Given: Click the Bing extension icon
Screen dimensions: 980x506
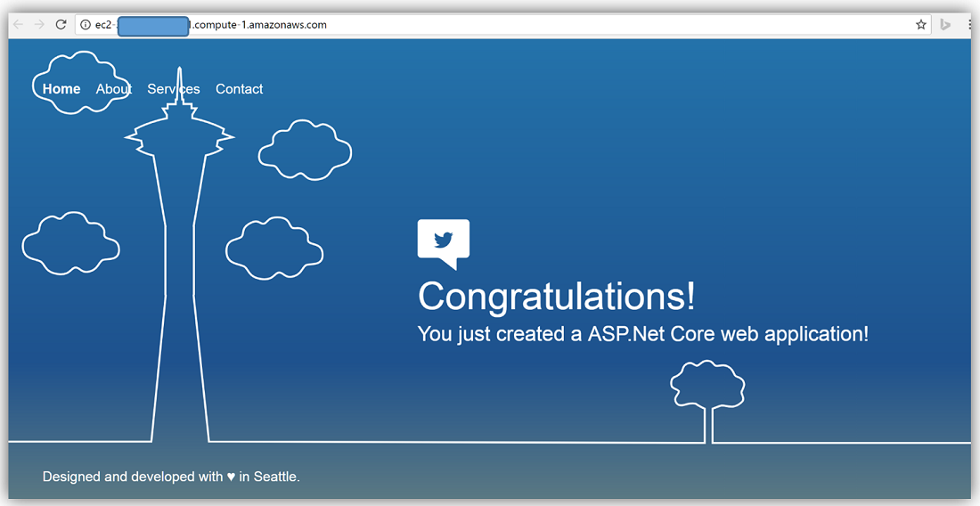Looking at the screenshot, I should [946, 25].
